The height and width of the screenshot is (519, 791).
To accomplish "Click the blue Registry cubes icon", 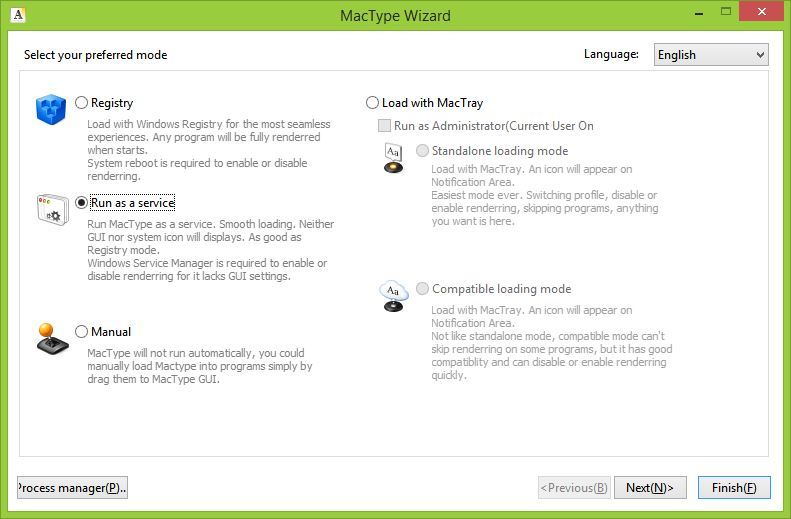I will [51, 109].
